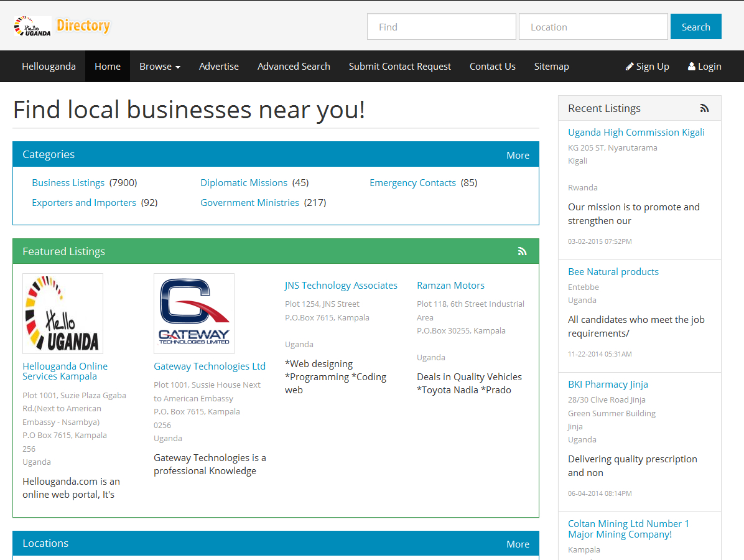Click the Gateway Technologies logo thumbnail

tap(194, 314)
